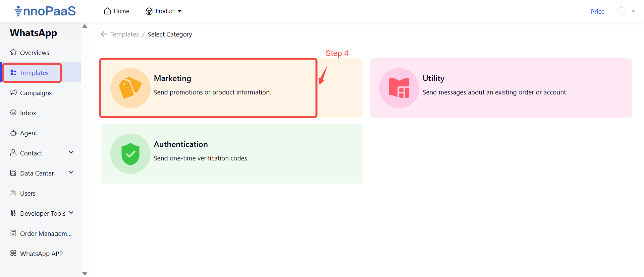Click the Overviews home icon in sidebar

pos(13,52)
